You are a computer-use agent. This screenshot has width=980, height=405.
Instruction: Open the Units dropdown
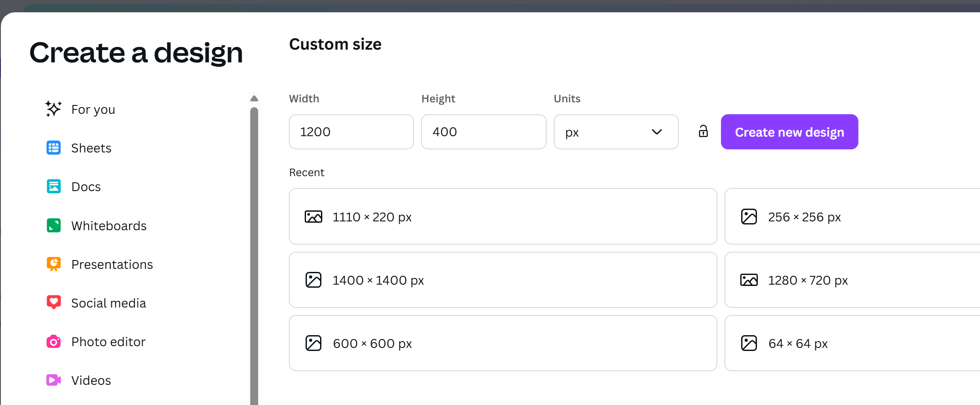click(616, 132)
